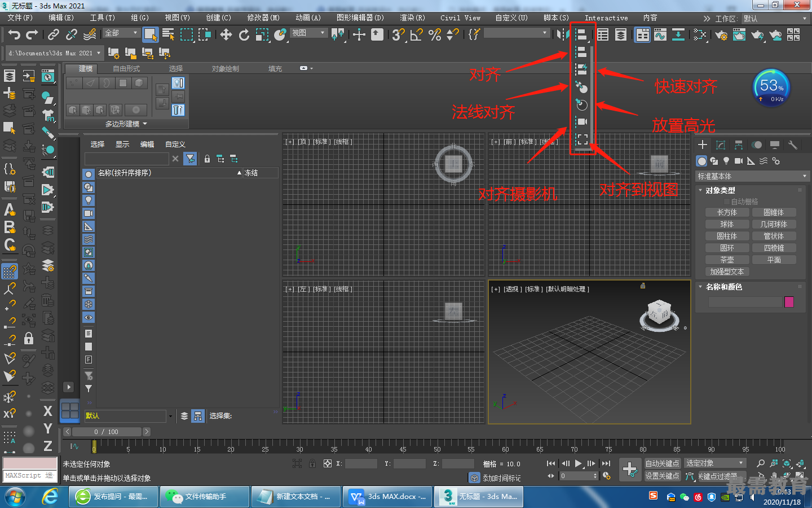Viewport: 812px width, 508px height.
Task: Open the 全部 selection filter dropdown
Action: (121, 33)
